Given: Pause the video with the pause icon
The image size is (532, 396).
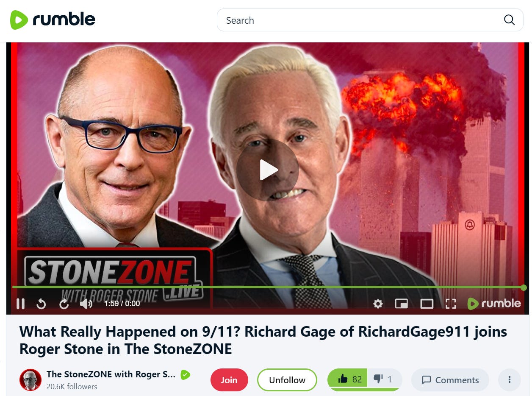Looking at the screenshot, I should [x=20, y=304].
